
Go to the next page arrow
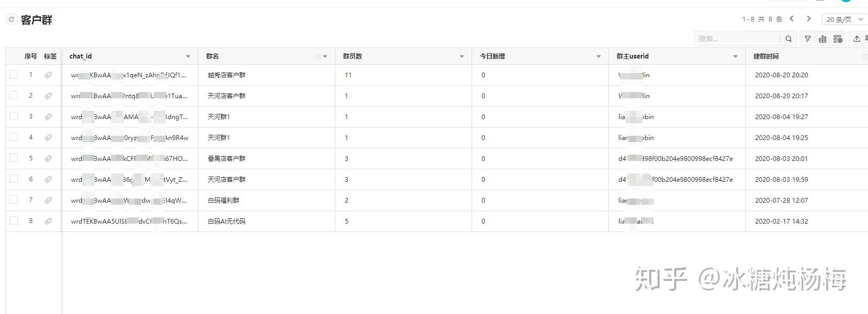click(808, 19)
